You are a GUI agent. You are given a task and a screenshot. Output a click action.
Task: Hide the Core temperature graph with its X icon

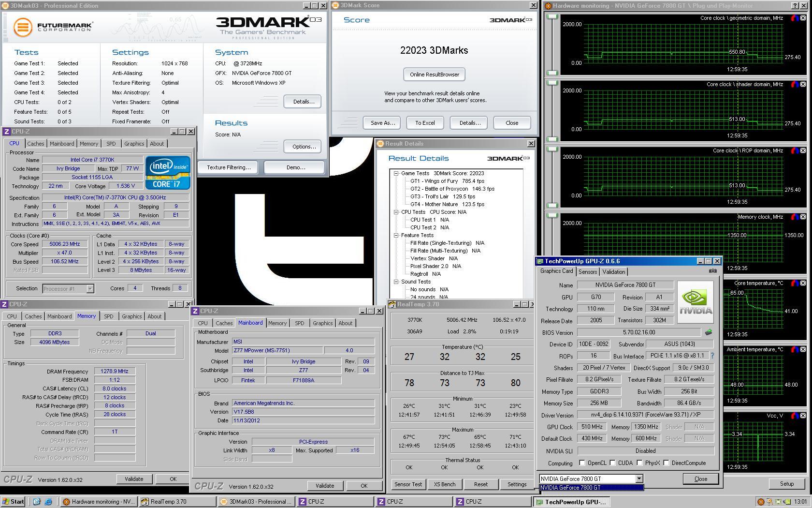[803, 283]
